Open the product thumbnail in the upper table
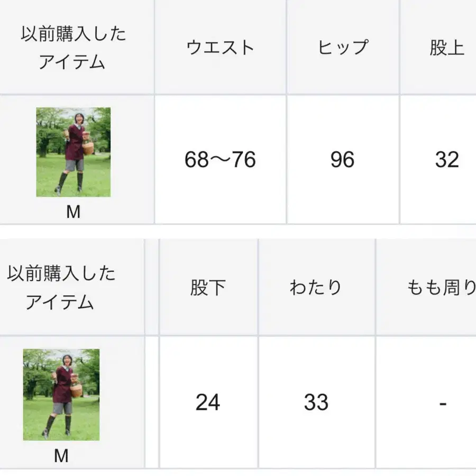 (x=74, y=152)
